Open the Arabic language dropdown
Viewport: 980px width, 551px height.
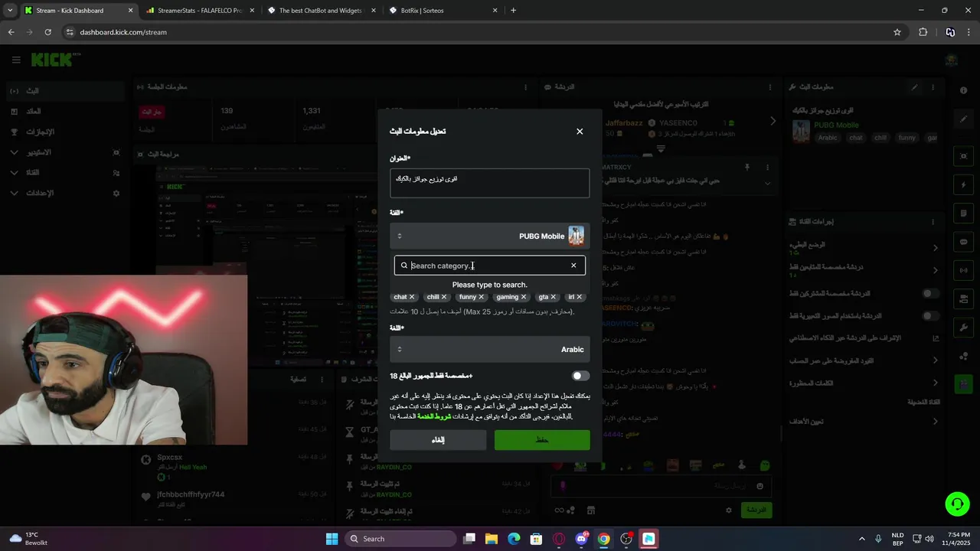489,349
